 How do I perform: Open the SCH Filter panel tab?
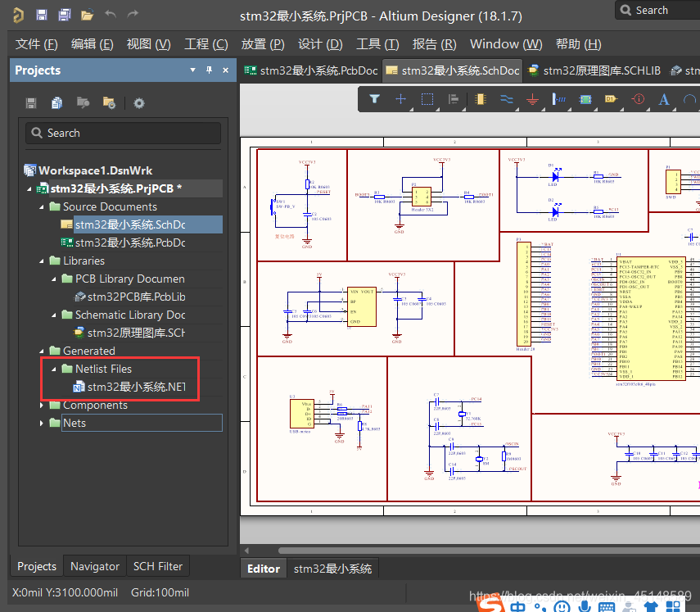pos(158,566)
